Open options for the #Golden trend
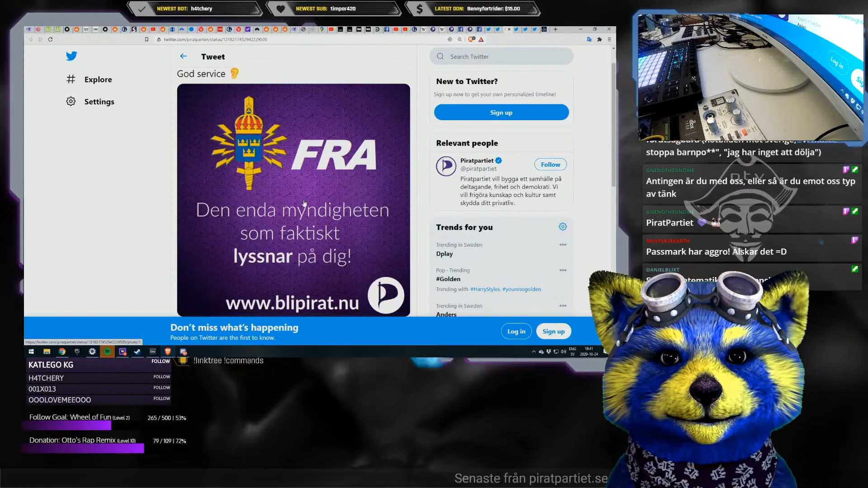This screenshot has width=868, height=488. tap(563, 270)
